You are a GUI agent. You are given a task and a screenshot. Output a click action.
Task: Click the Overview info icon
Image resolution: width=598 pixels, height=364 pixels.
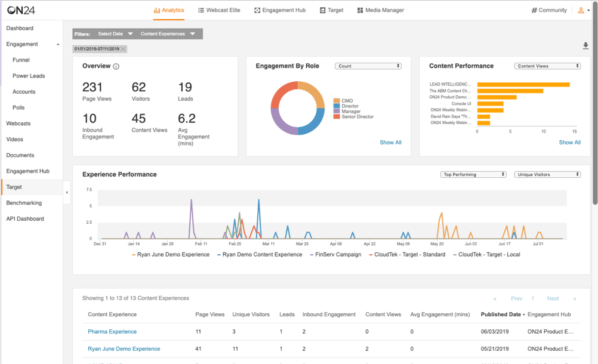click(x=116, y=66)
